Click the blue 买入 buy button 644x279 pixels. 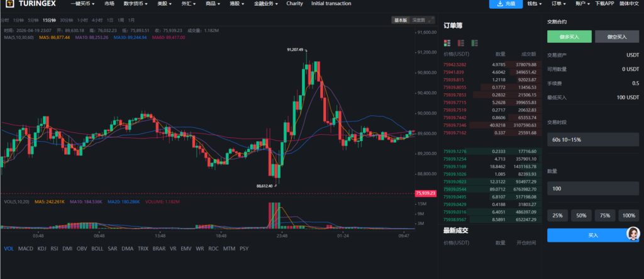[593, 235]
